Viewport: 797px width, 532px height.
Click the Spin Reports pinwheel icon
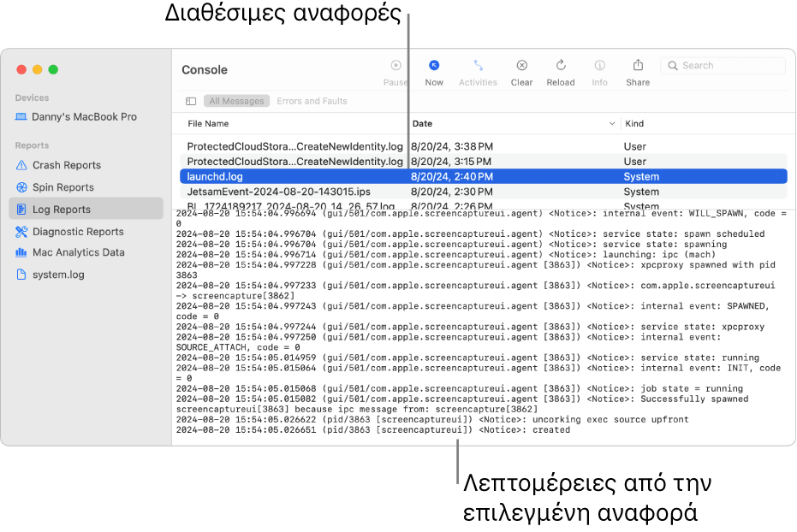pos(21,187)
